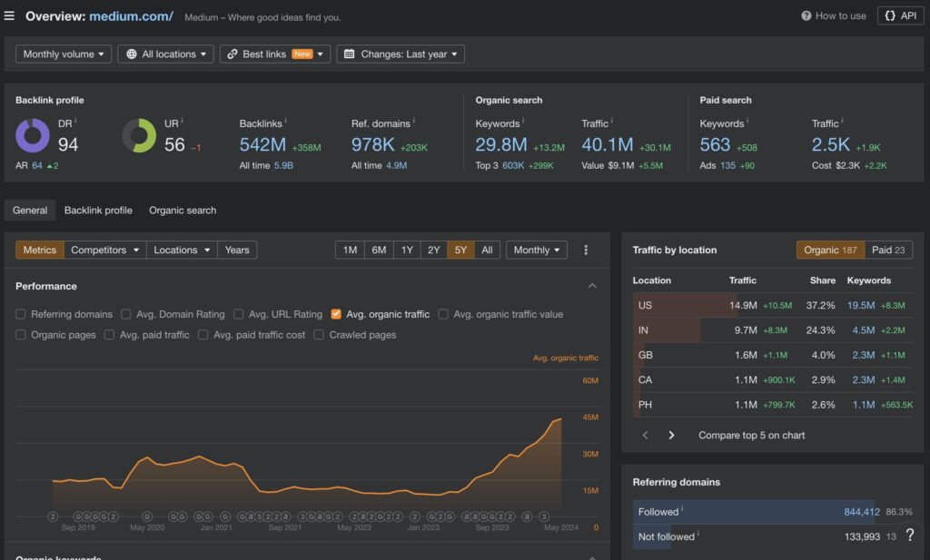Screen dimensions: 930x560
Task: Click the UR donut chart icon
Action: point(139,135)
